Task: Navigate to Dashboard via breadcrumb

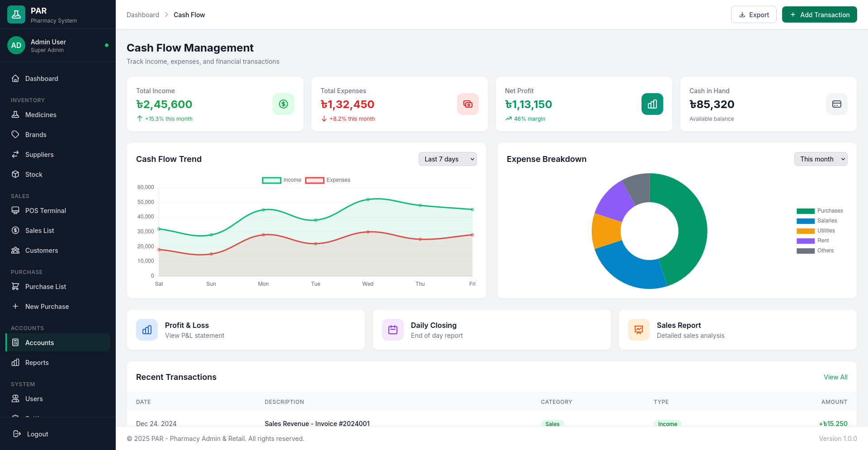Action: pos(143,14)
